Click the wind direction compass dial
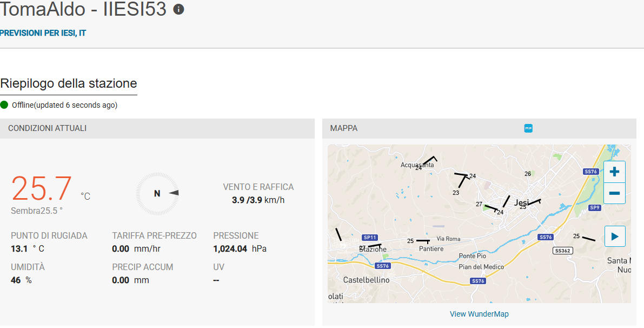Screen dimensions: 644x328 pos(157,193)
